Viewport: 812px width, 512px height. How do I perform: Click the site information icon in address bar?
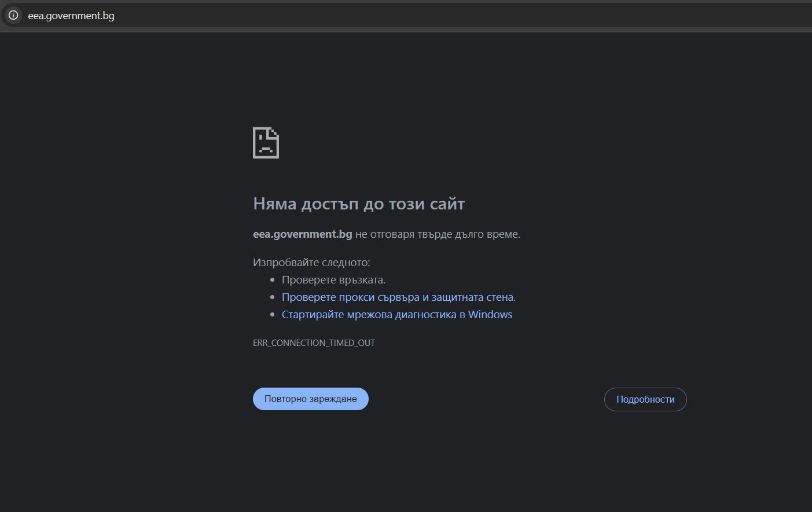(x=13, y=15)
